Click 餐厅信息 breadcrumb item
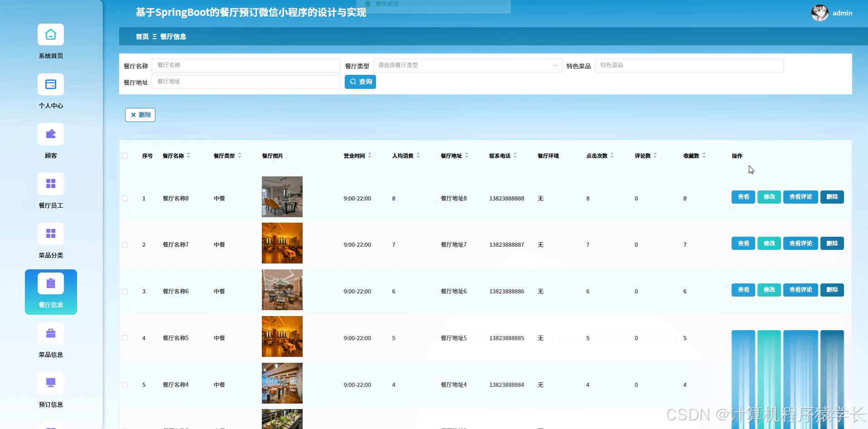Screen dimensions: 868x429 (173, 37)
